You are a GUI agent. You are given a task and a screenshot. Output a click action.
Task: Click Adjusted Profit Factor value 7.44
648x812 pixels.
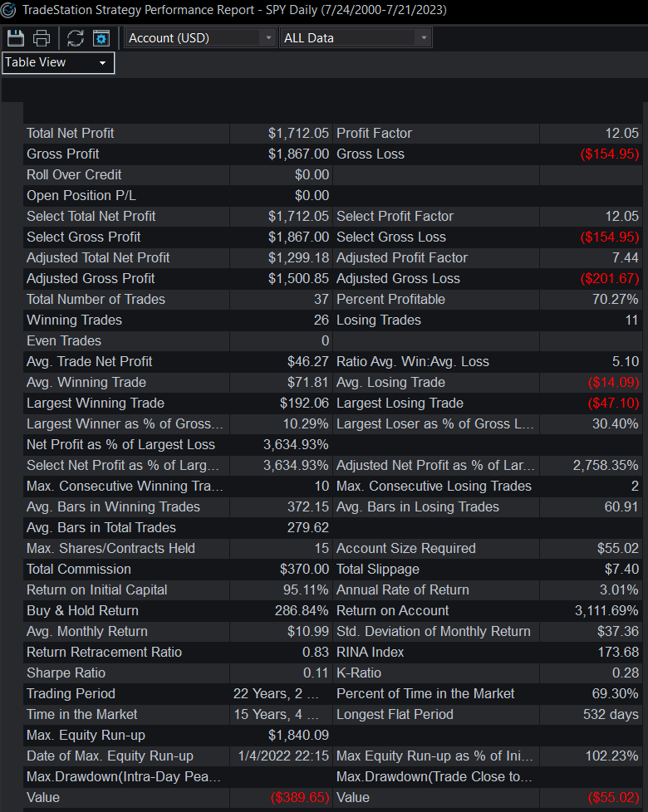[626, 257]
